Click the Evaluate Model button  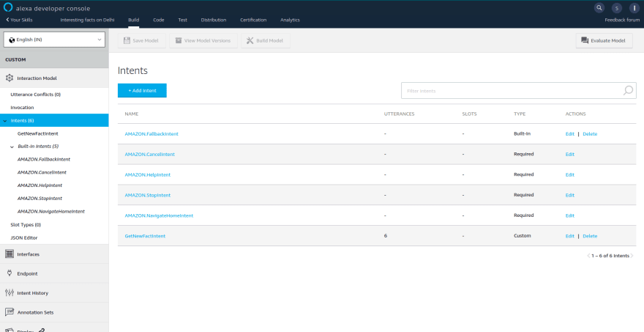pyautogui.click(x=604, y=40)
